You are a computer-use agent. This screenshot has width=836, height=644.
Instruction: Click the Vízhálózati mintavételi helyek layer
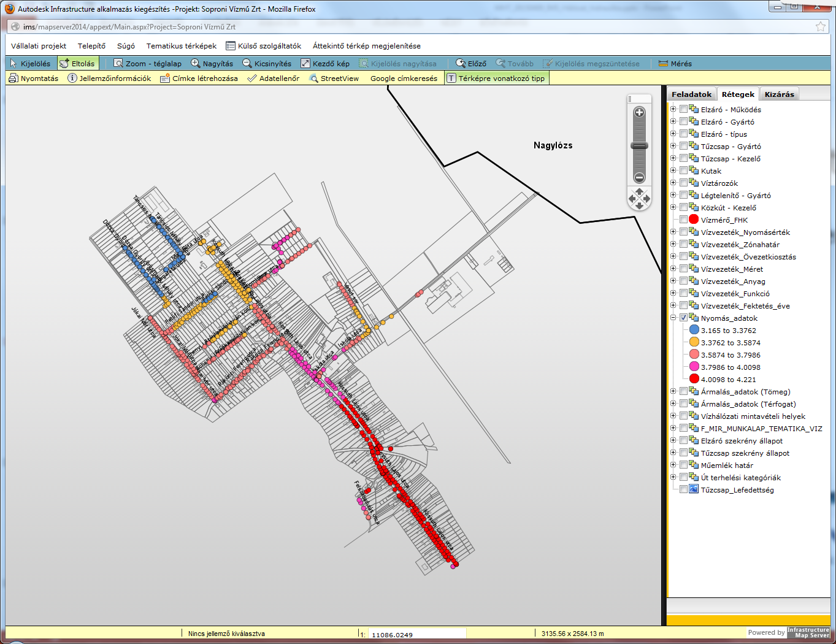(753, 416)
